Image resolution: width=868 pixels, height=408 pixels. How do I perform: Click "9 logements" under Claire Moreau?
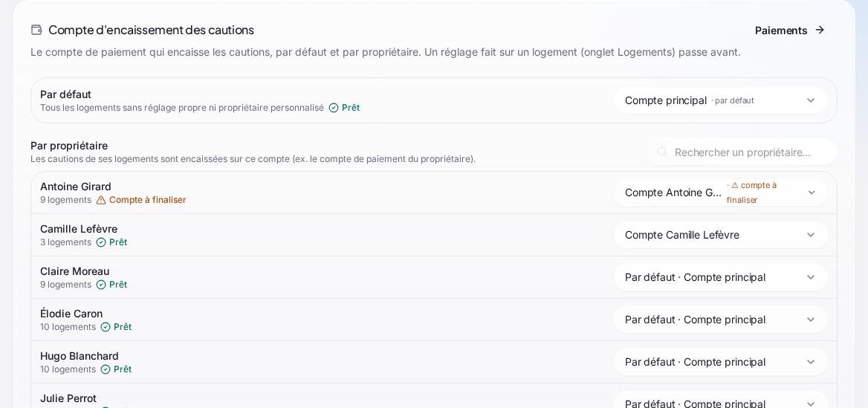(x=65, y=285)
